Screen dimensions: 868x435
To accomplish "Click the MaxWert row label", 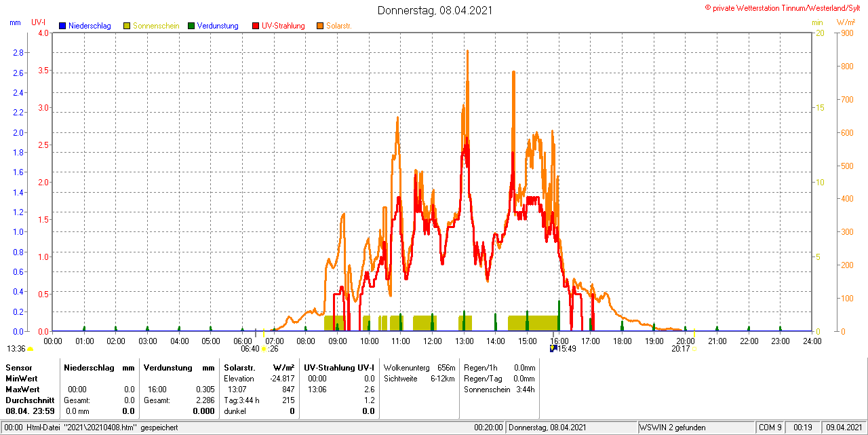I will [22, 390].
